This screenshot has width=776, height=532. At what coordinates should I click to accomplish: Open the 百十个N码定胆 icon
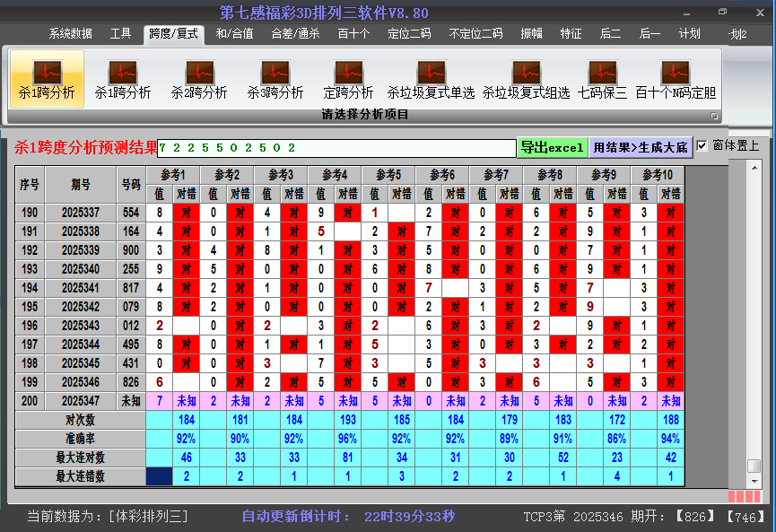click(676, 78)
